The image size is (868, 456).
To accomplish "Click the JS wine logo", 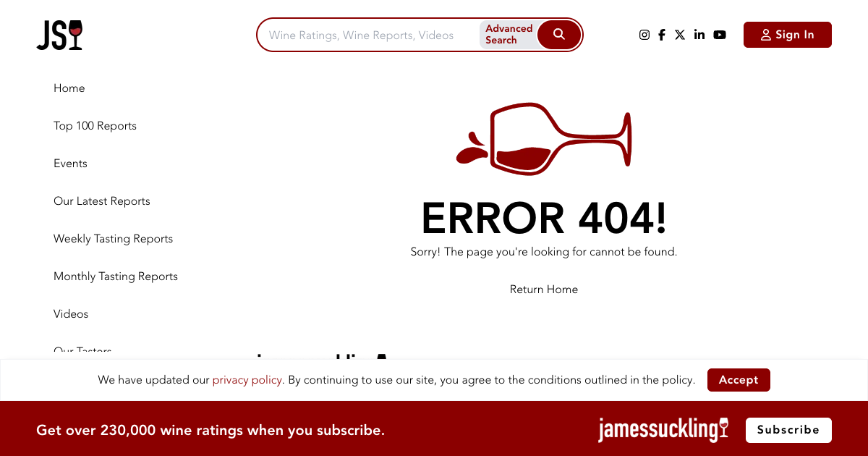I will (x=59, y=34).
